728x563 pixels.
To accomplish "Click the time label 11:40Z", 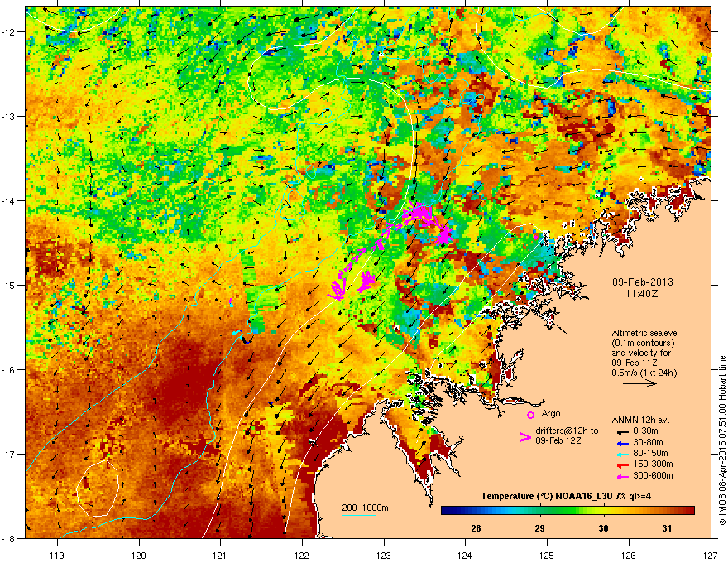I will pyautogui.click(x=642, y=294).
